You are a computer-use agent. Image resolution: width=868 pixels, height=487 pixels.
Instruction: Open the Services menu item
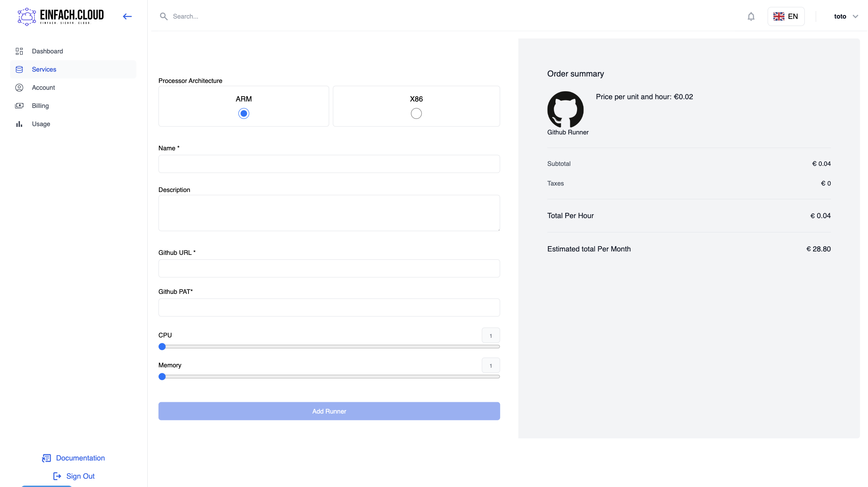(44, 69)
